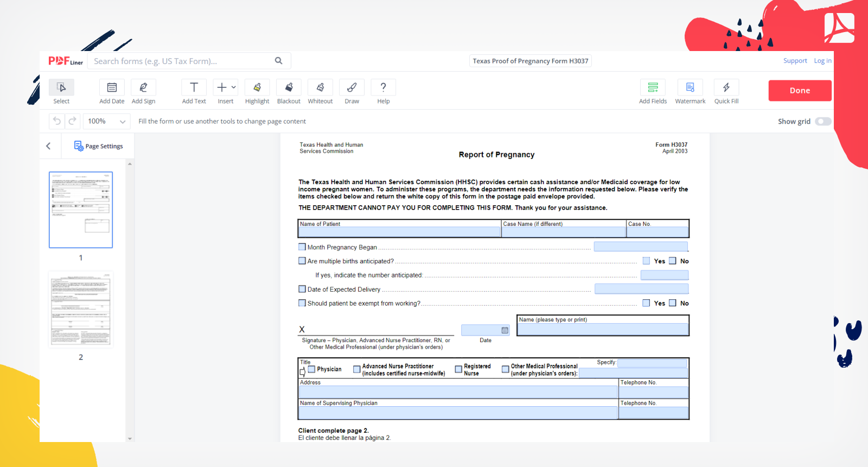
Task: Check Yes for exempt from working
Action: (646, 303)
